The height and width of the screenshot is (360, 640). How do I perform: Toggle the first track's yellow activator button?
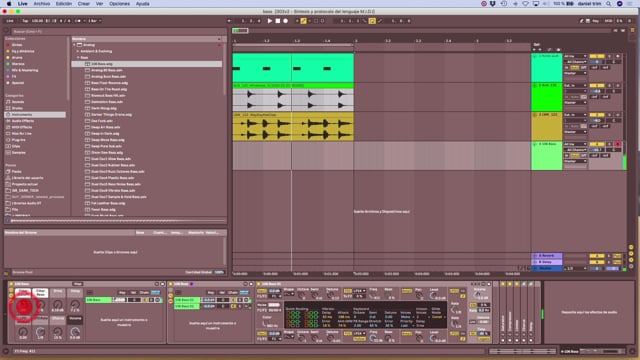pyautogui.click(x=596, y=56)
